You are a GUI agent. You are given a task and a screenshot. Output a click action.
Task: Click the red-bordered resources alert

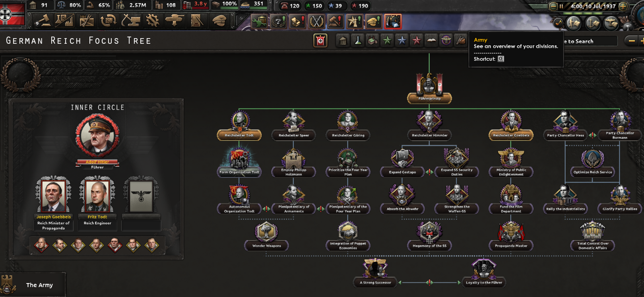coord(393,21)
